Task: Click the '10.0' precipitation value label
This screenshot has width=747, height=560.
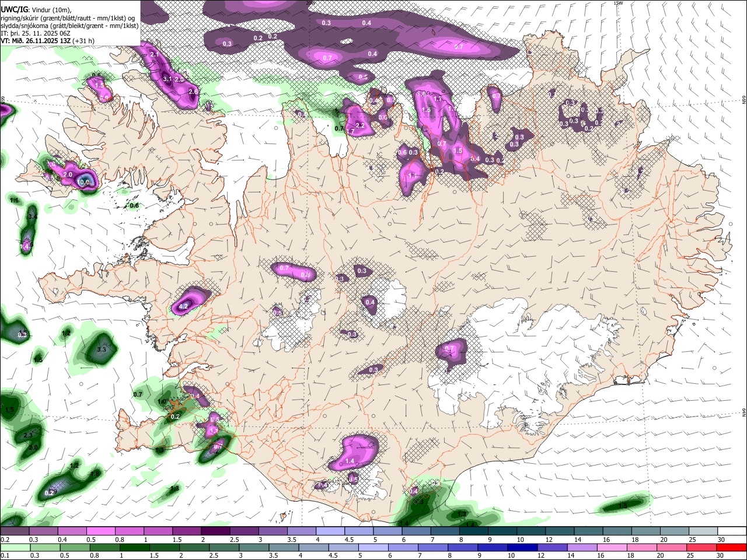Action: (83, 182)
